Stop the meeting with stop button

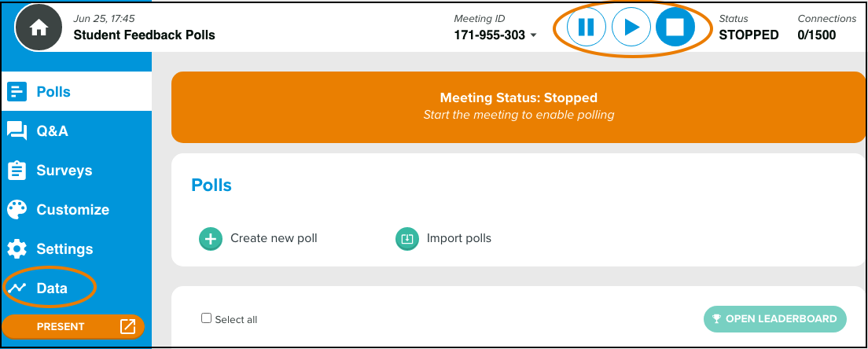(675, 27)
